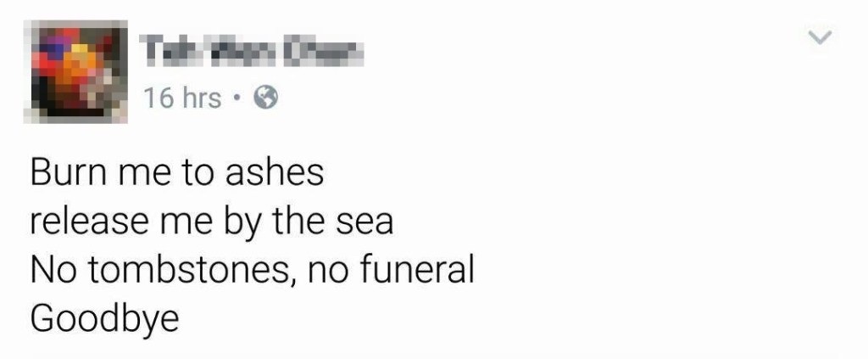
Task: Click the "Burn me to ashes" line
Action: click(177, 174)
